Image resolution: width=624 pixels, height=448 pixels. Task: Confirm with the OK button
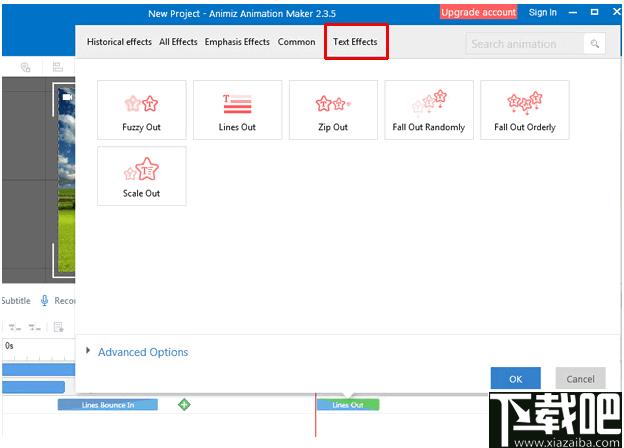[515, 378]
